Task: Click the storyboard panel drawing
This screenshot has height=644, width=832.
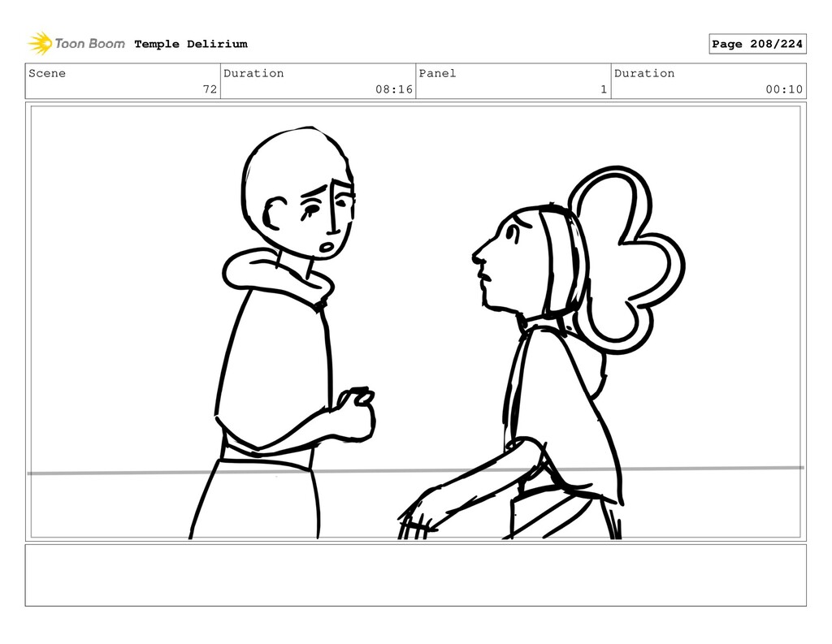Action: pyautogui.click(x=415, y=322)
